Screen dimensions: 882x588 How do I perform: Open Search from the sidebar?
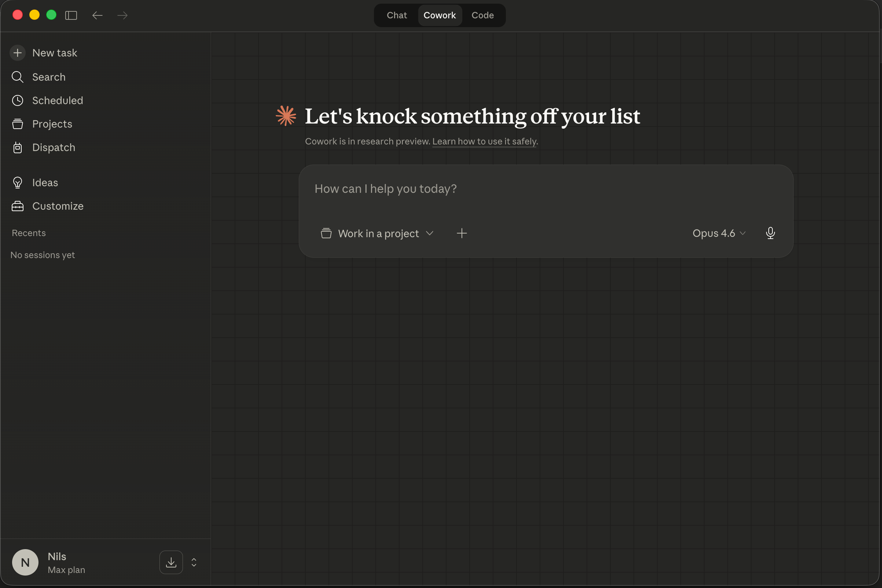(x=38, y=77)
